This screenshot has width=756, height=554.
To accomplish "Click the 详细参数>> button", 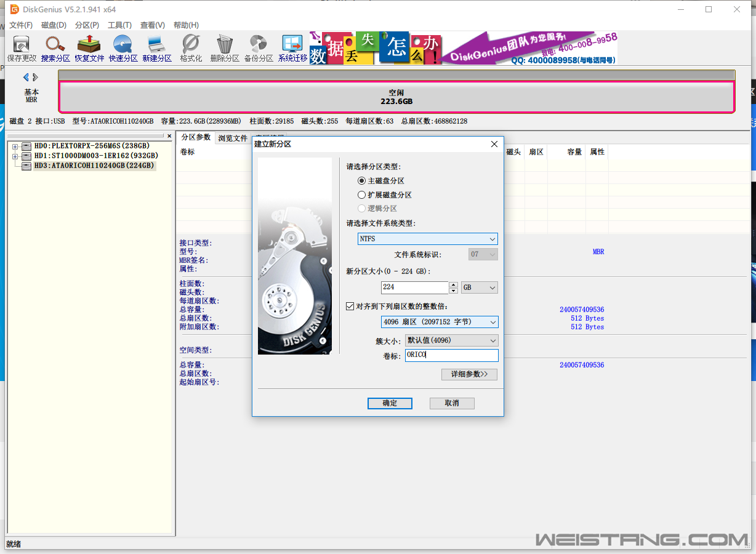I will point(469,374).
